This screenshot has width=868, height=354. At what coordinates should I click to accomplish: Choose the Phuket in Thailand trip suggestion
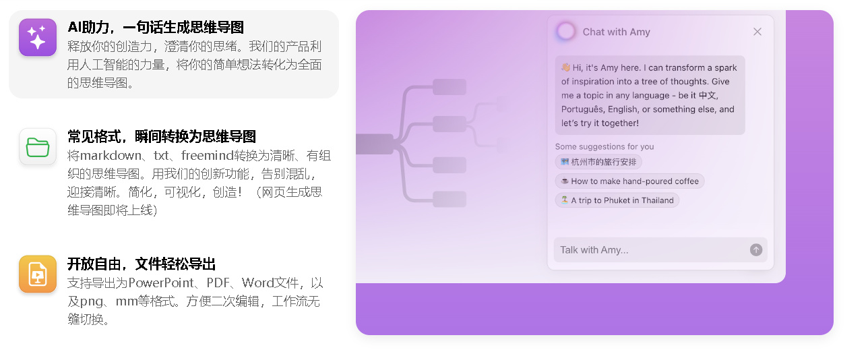(617, 200)
